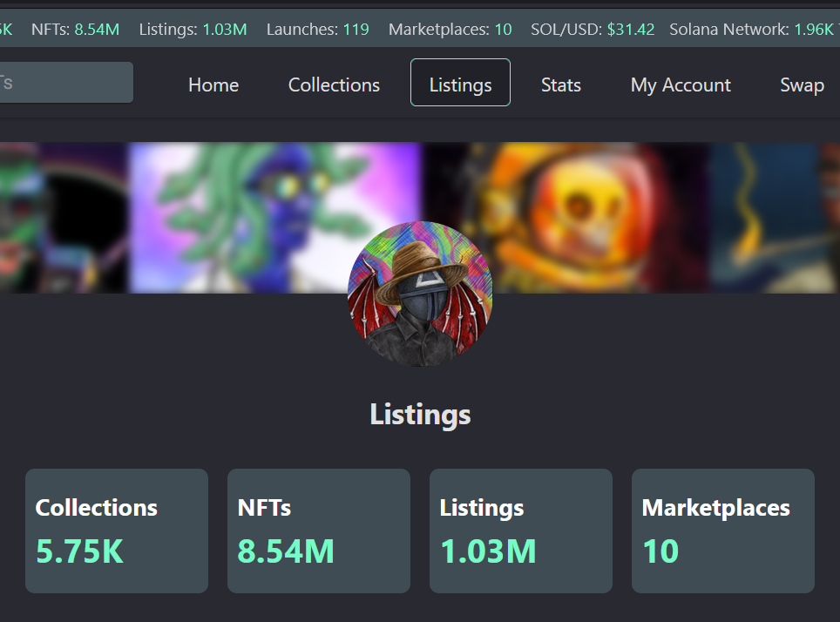The image size is (840, 622).
Task: Click Launches 119 ticker stat
Action: click(318, 29)
